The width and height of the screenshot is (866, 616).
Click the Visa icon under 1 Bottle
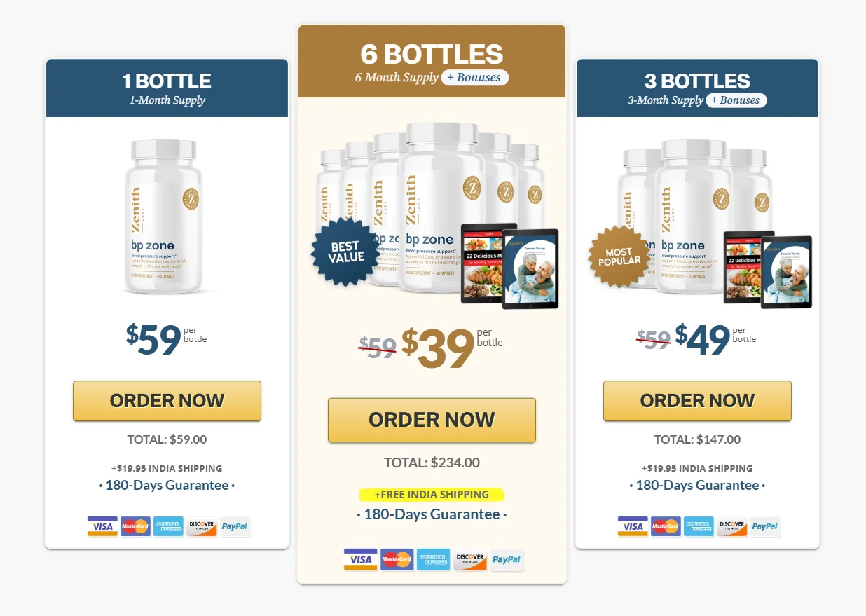tap(102, 526)
